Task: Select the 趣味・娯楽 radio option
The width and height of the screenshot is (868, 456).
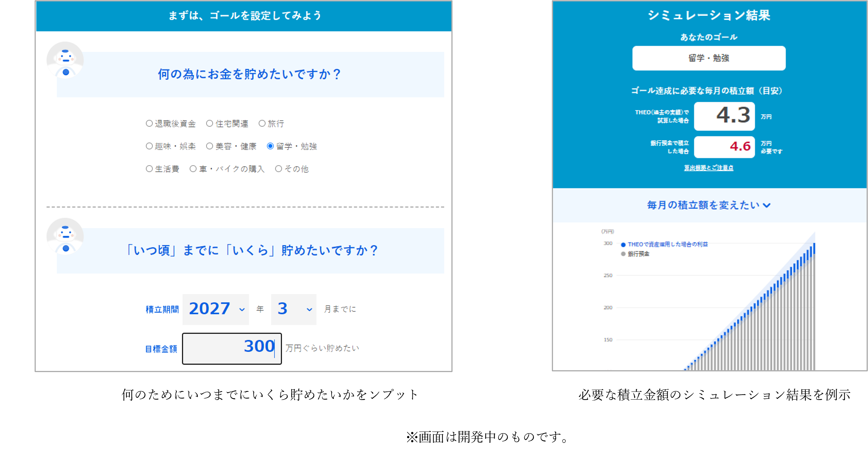Action: (x=149, y=146)
